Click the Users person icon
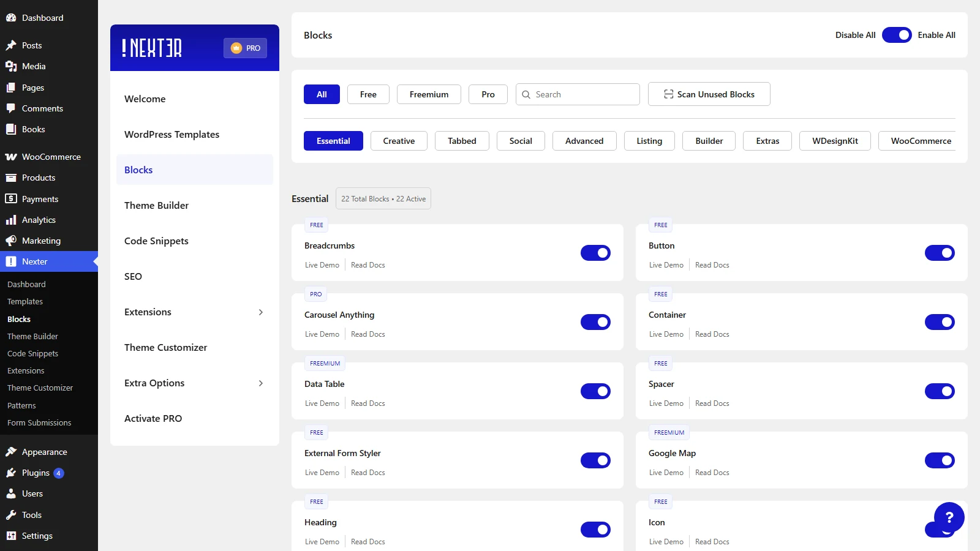 tap(11, 493)
